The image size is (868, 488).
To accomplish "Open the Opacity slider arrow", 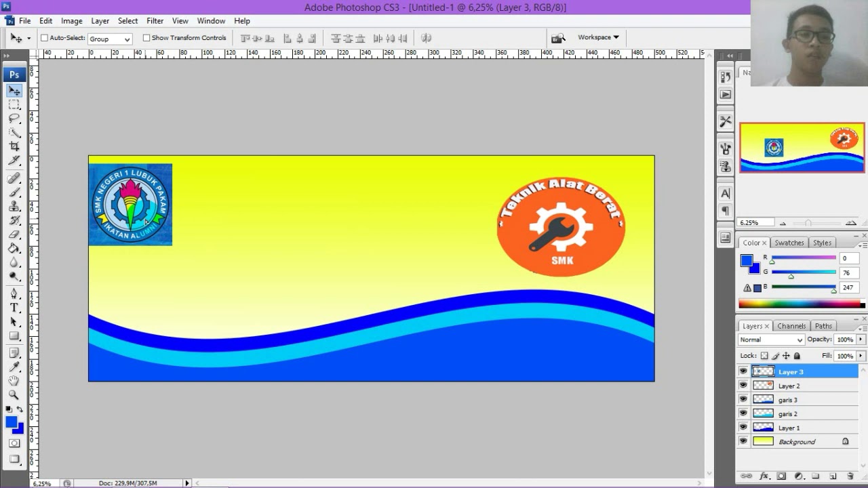I will pos(861,340).
